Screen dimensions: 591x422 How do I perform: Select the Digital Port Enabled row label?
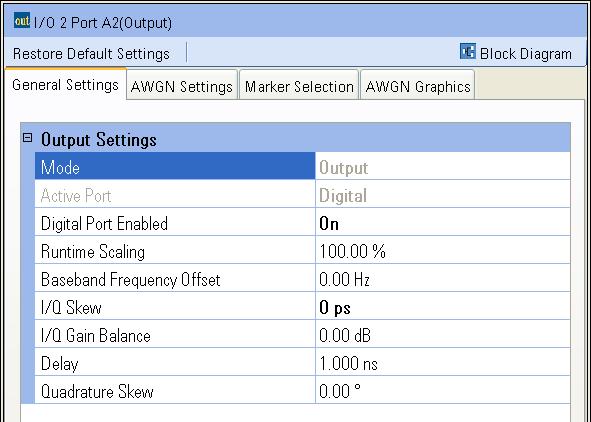tap(175, 223)
